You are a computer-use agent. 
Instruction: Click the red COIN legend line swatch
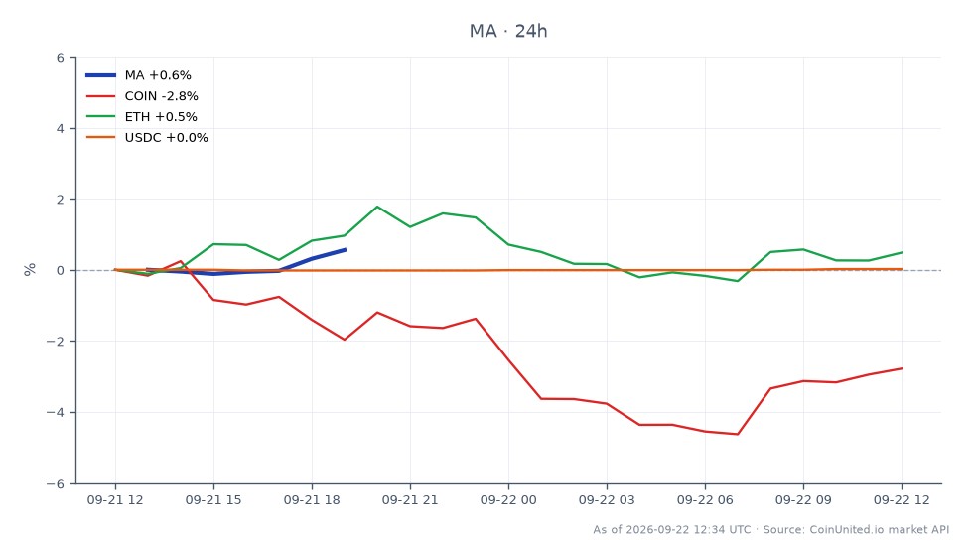point(100,96)
